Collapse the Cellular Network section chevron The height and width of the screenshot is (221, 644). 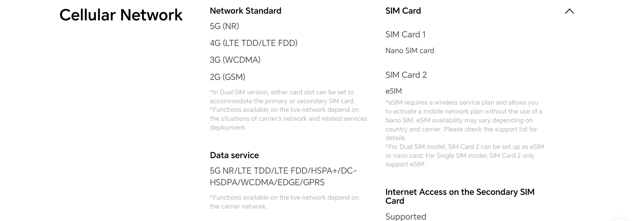tap(569, 11)
